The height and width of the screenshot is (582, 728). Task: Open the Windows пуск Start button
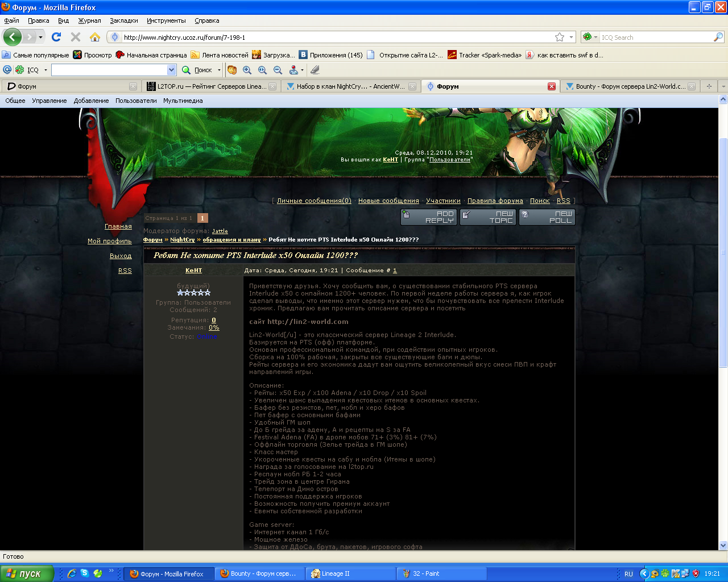pyautogui.click(x=27, y=573)
